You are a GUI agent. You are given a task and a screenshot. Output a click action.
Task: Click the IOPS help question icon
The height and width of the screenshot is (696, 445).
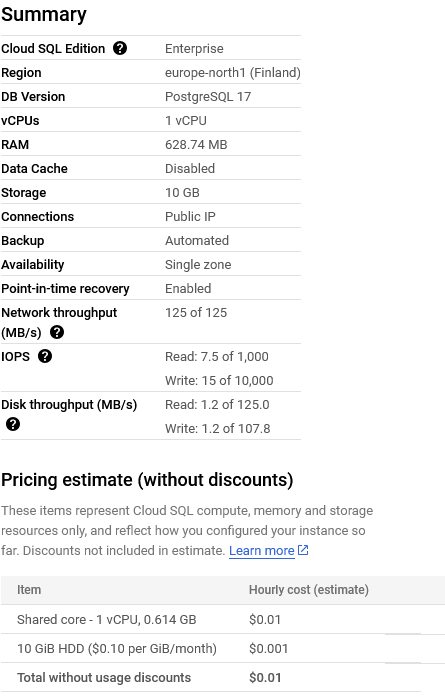coord(45,356)
